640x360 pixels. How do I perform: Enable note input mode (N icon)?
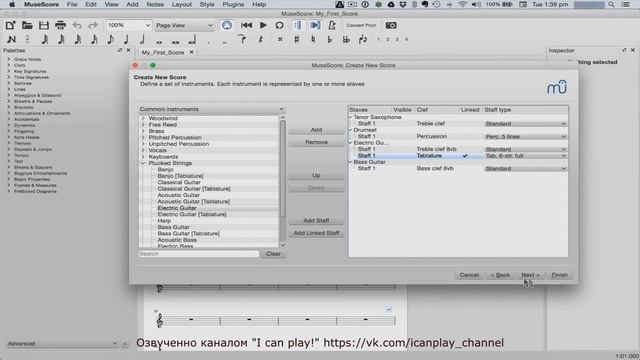[11, 40]
